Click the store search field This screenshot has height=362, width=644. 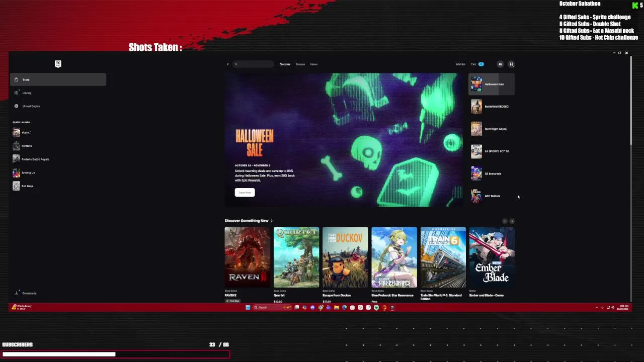pos(253,64)
